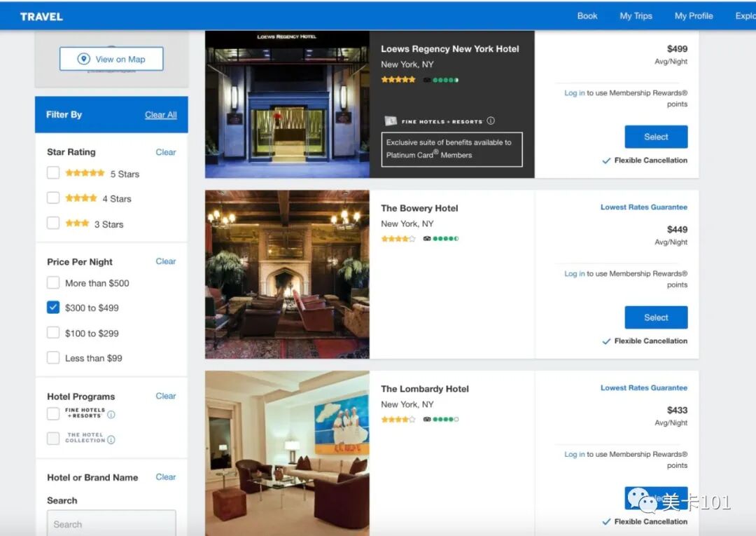756x536 pixels.
Task: Open The Bowery Hotel lobby photo
Action: point(288,274)
